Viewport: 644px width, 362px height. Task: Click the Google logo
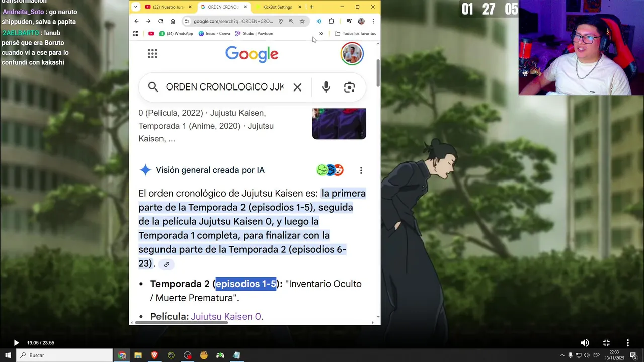pos(252,54)
